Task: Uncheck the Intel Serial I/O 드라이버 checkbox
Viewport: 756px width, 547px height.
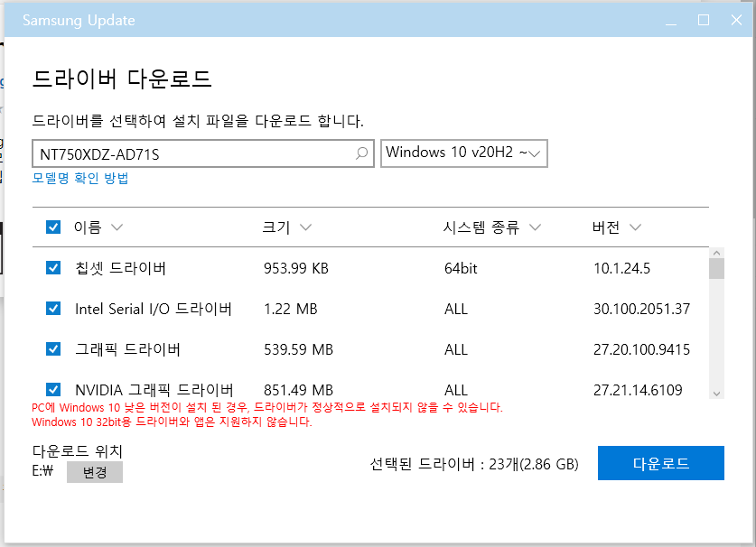Action: [53, 309]
